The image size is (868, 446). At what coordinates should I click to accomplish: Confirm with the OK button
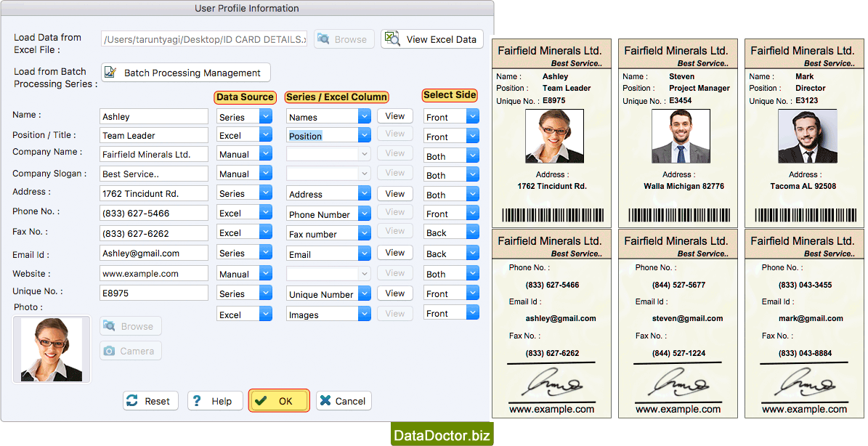(x=279, y=401)
